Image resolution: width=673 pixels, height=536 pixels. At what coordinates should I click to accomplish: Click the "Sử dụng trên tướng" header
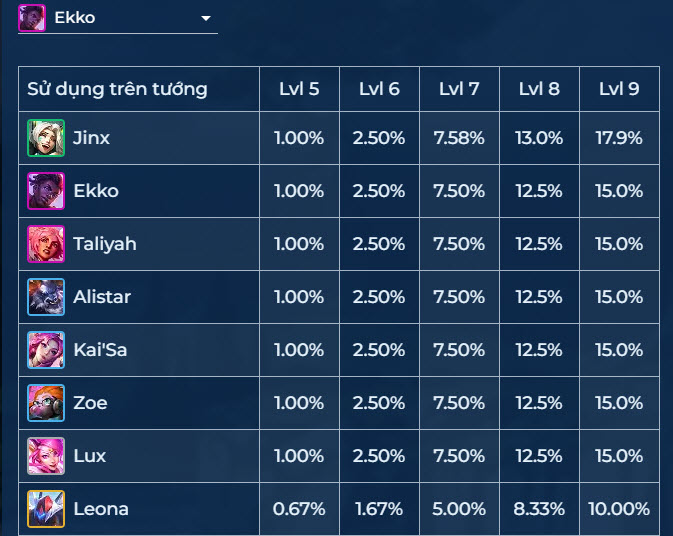point(117,89)
